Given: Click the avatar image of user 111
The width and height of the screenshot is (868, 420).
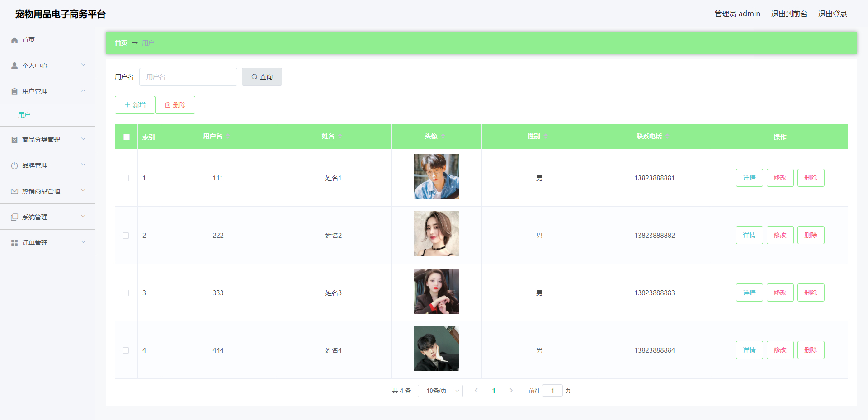Looking at the screenshot, I should (x=437, y=176).
